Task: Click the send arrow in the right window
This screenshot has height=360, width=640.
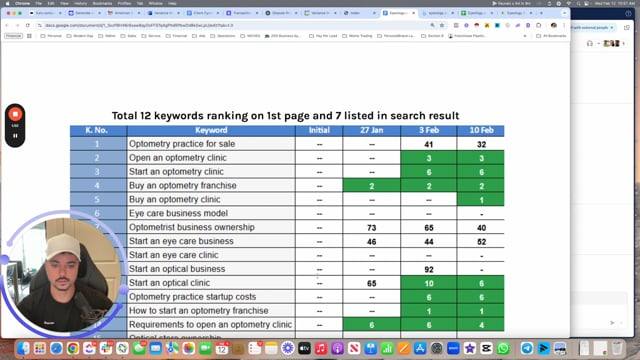Action: pos(612,323)
